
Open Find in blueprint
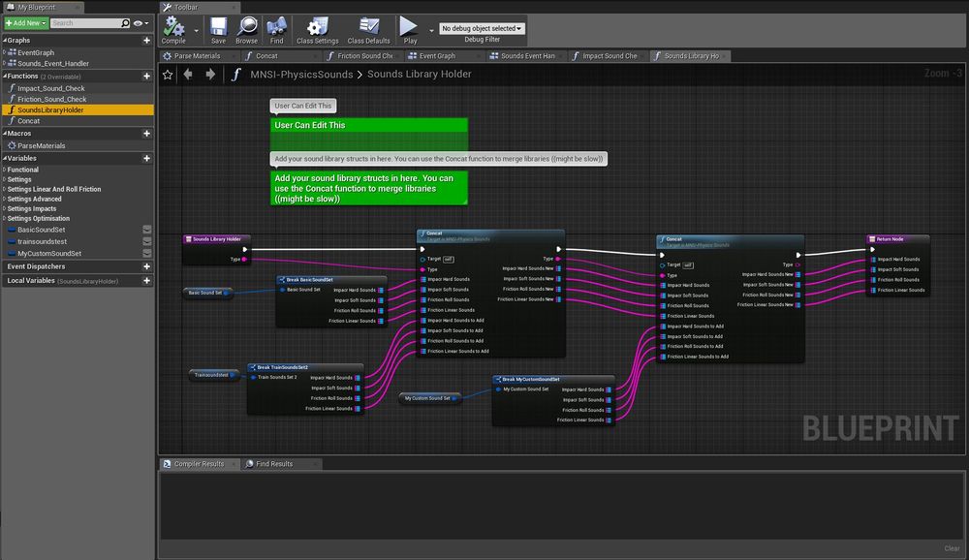[277, 29]
